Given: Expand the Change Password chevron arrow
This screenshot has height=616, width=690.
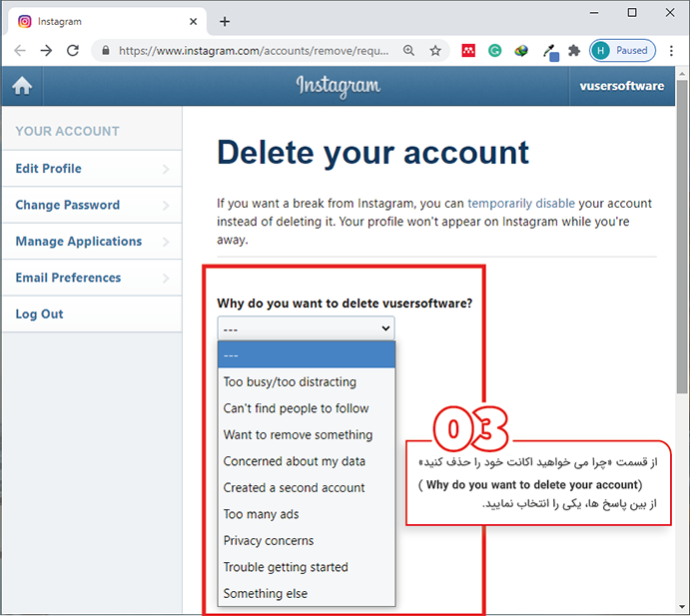Looking at the screenshot, I should 166,206.
